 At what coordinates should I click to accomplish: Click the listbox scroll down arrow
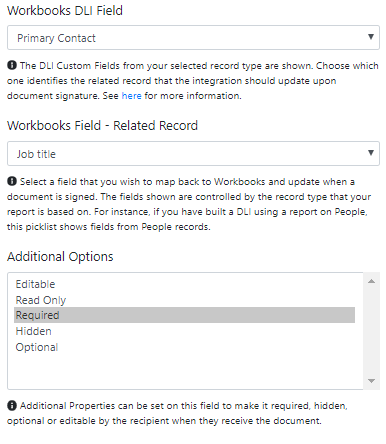(x=372, y=381)
